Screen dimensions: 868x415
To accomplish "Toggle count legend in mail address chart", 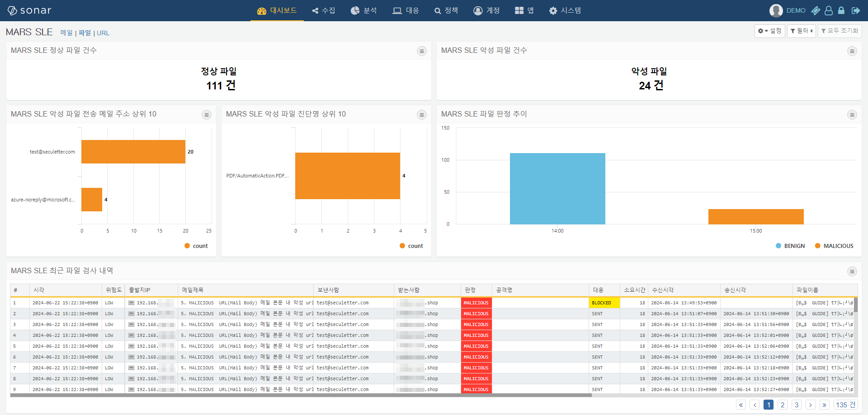I will pyautogui.click(x=196, y=246).
